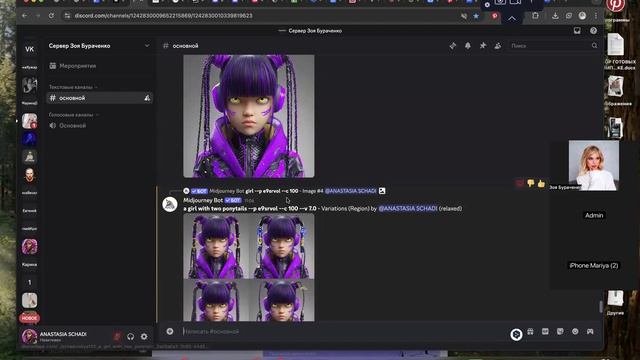Click the Pinterest extension icon in toolbar
The width and height of the screenshot is (640, 360).
click(x=495, y=16)
